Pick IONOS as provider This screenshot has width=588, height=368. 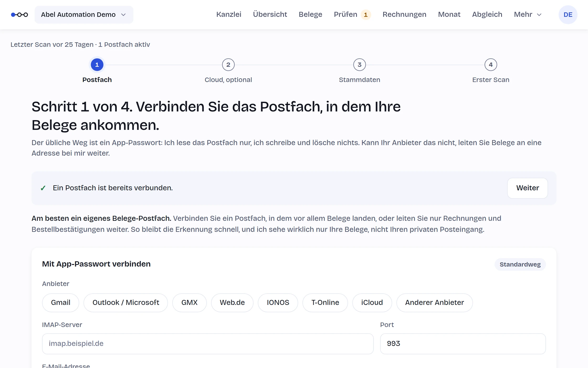(278, 303)
